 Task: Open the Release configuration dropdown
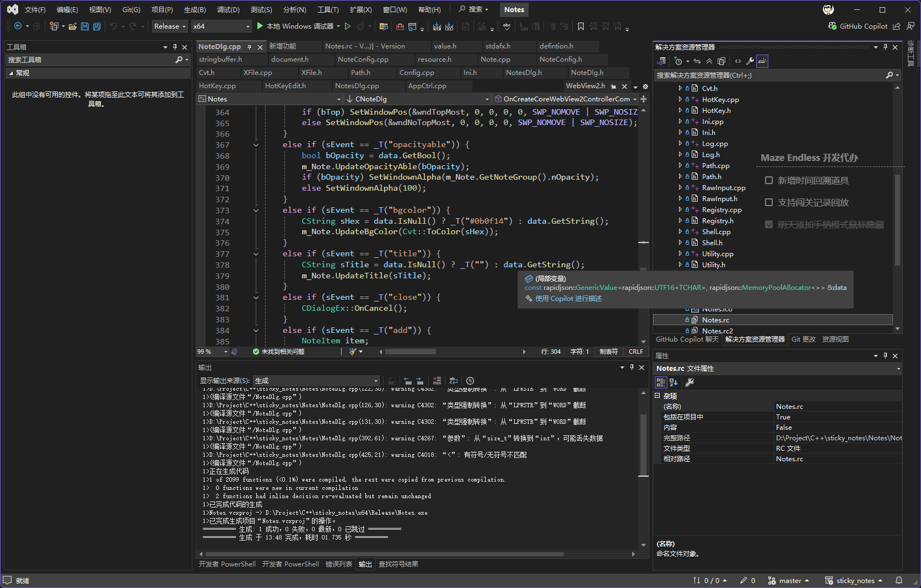point(170,26)
